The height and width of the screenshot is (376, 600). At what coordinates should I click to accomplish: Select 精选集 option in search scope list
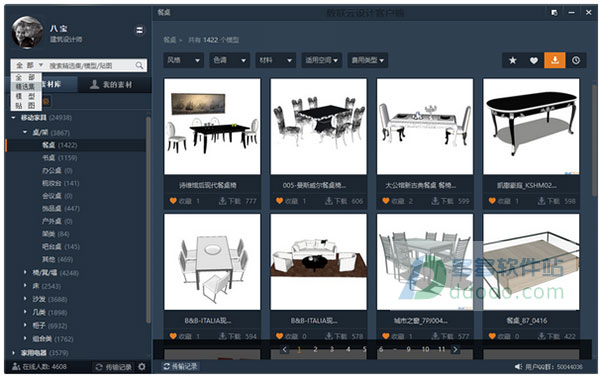point(25,87)
